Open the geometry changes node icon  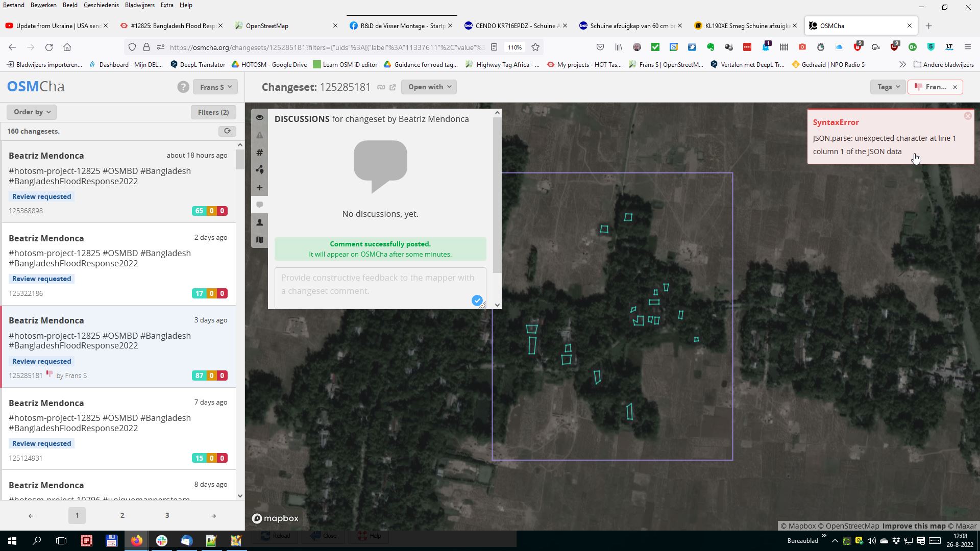click(x=260, y=170)
